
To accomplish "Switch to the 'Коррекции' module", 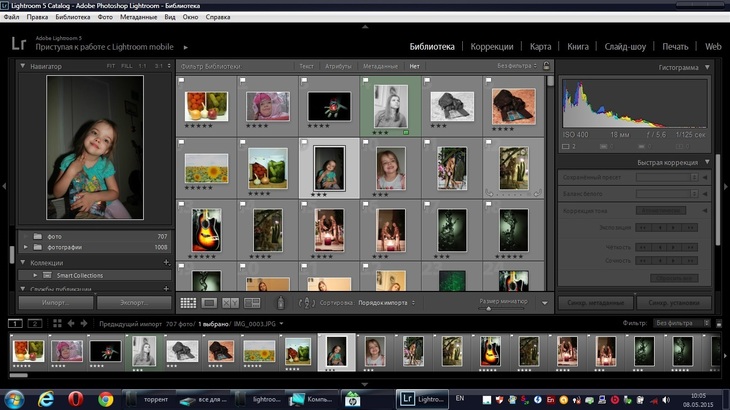I will (491, 46).
